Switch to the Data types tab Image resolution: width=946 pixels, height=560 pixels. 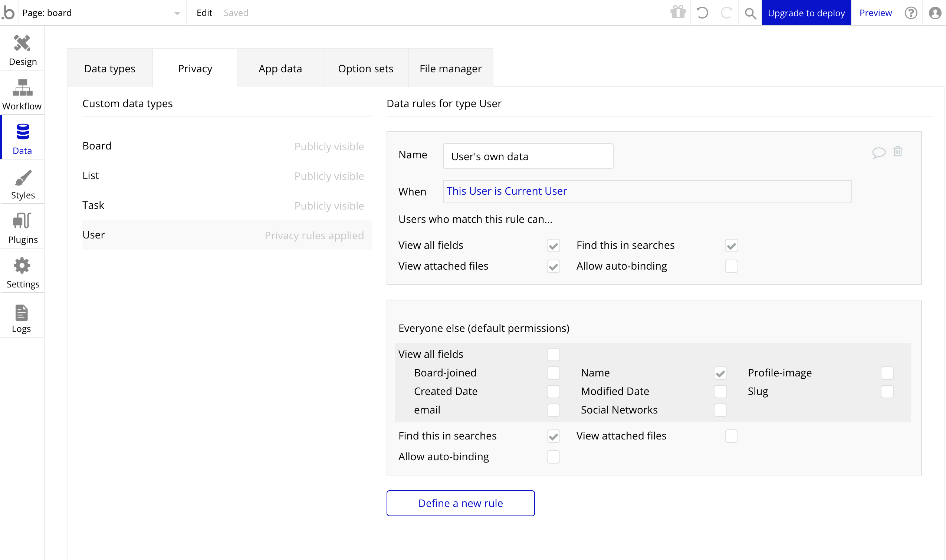[109, 69]
